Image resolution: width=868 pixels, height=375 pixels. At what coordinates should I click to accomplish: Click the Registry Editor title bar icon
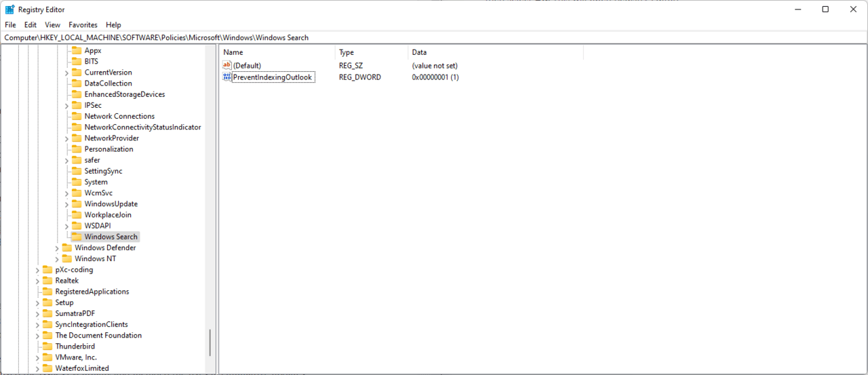coord(10,9)
